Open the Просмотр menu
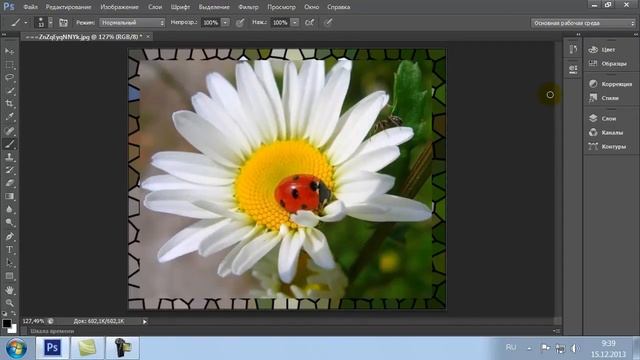Image resolution: width=640 pixels, height=360 pixels. 281,7
